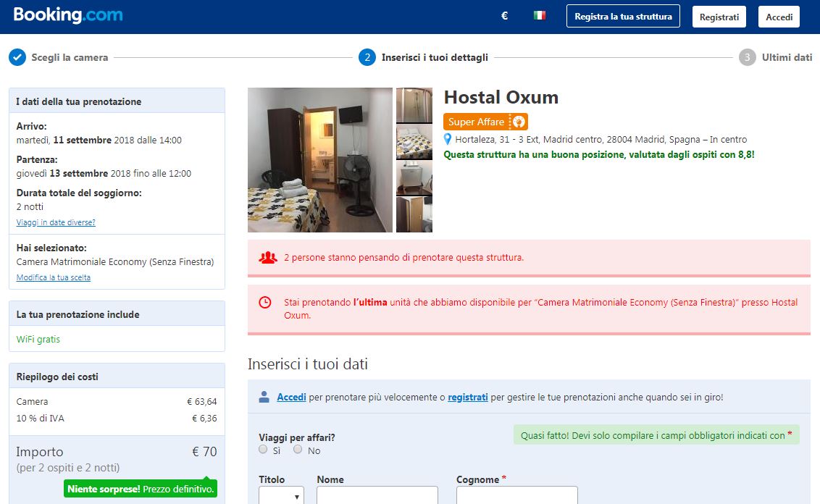Click the Ultimi dati step

coord(787,57)
